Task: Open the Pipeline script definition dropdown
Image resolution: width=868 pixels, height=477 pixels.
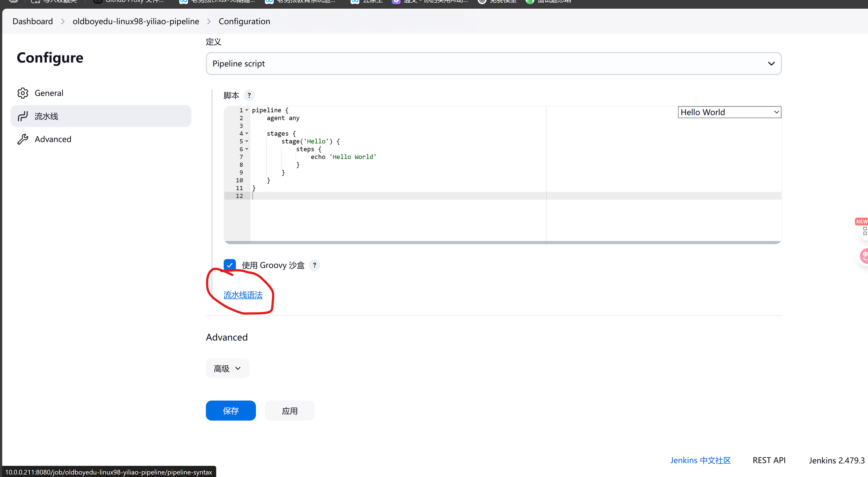Action: [493, 64]
